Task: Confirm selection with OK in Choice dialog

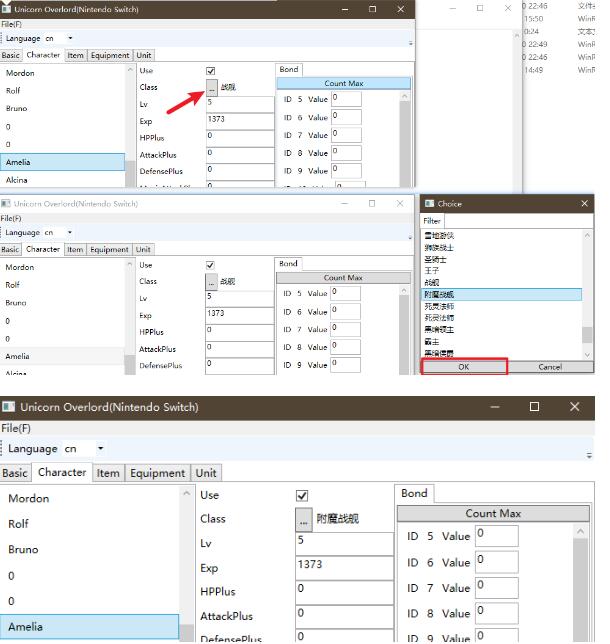Action: (x=464, y=367)
